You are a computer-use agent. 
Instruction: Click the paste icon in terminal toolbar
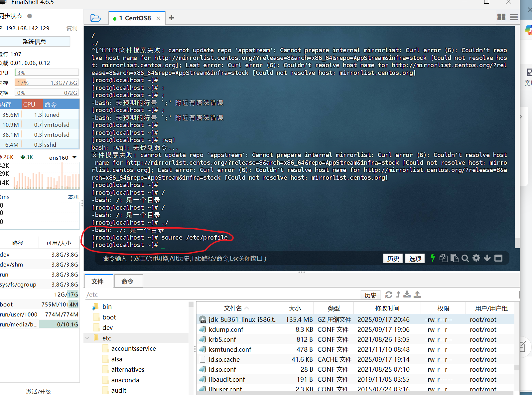455,258
